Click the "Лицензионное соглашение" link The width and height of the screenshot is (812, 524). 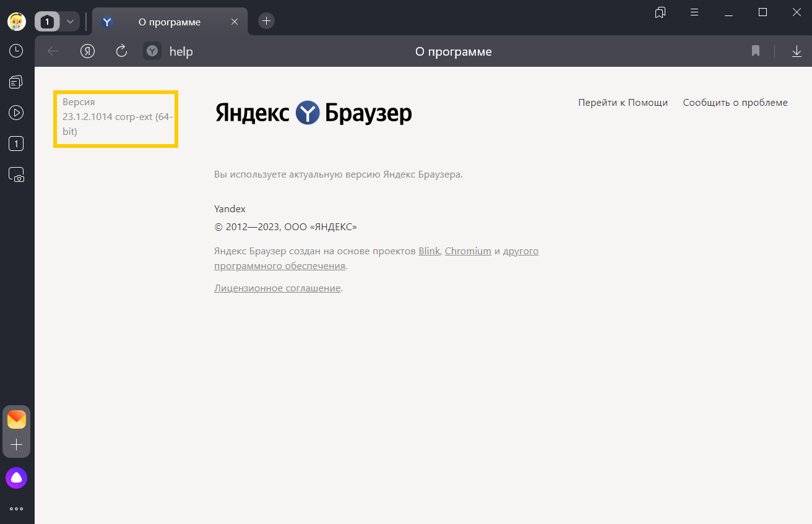click(277, 288)
